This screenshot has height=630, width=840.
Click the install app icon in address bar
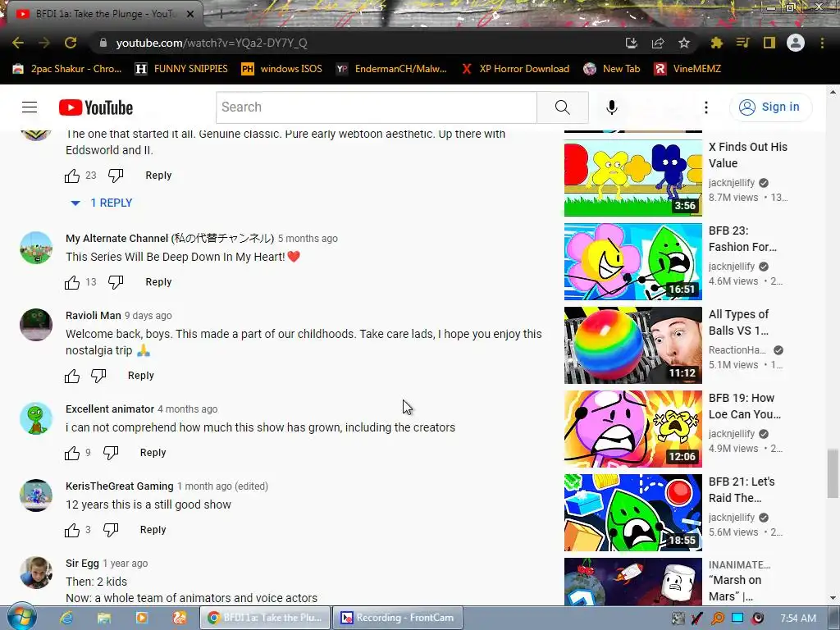point(632,43)
